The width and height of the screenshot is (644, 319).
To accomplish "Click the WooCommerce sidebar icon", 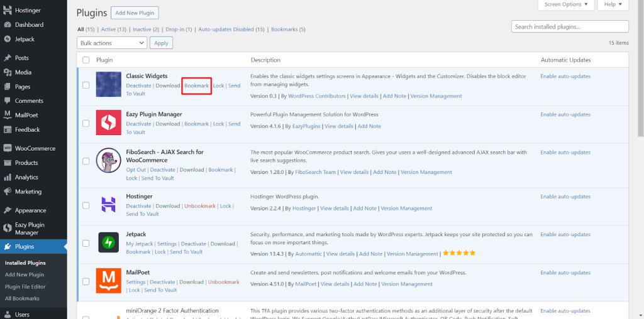I will pyautogui.click(x=7, y=148).
